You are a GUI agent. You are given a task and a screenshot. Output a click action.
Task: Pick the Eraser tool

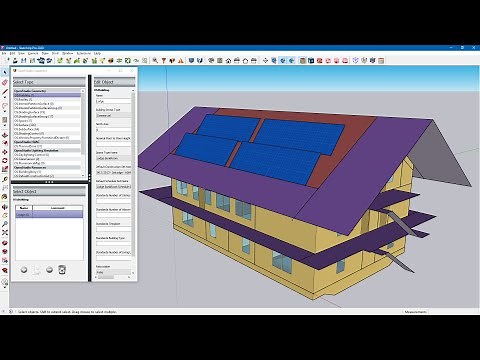point(5,82)
